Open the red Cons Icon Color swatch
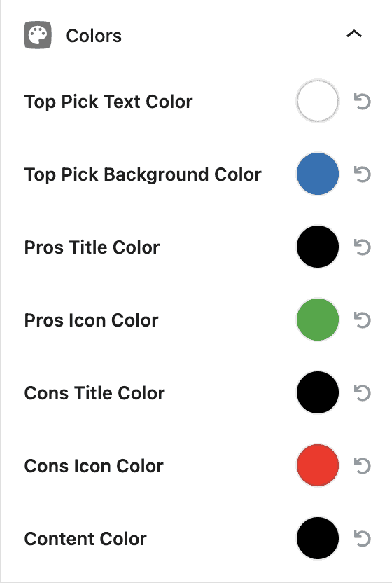 (x=318, y=465)
